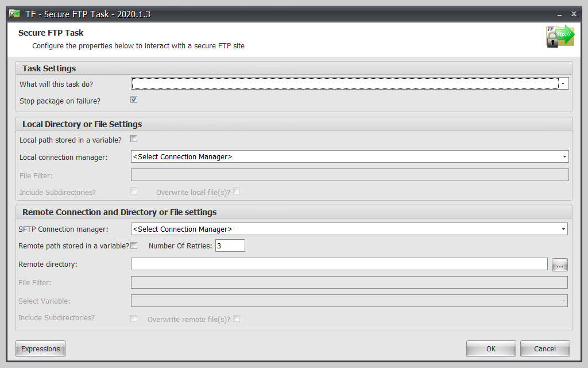Click the title bar application icon

click(14, 14)
